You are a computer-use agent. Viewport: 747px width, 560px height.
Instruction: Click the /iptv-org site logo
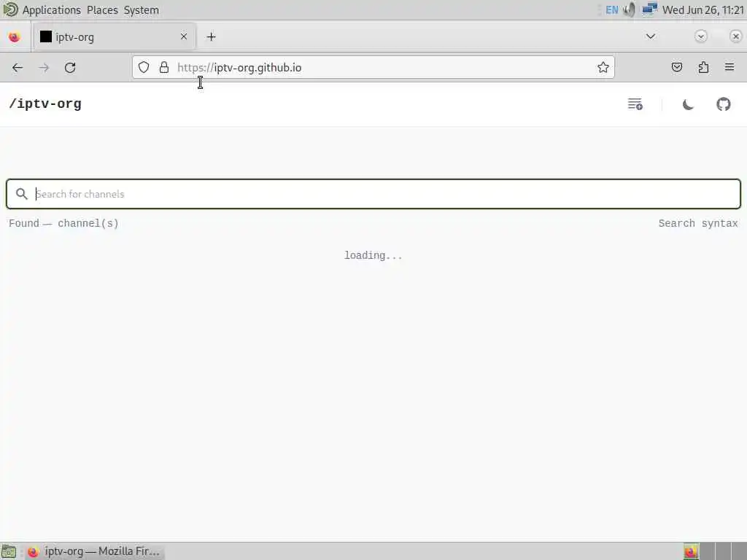click(45, 104)
